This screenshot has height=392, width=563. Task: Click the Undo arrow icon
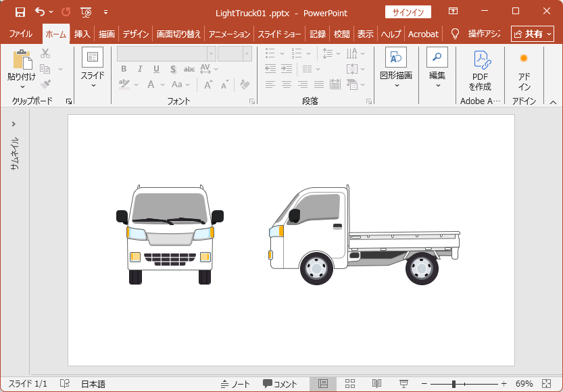click(40, 12)
